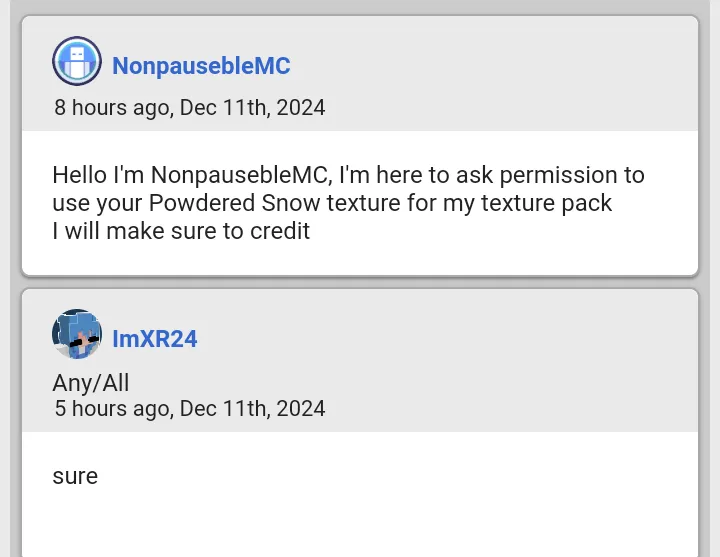
Task: Click blank white space below the credit line
Action: [x=358, y=258]
